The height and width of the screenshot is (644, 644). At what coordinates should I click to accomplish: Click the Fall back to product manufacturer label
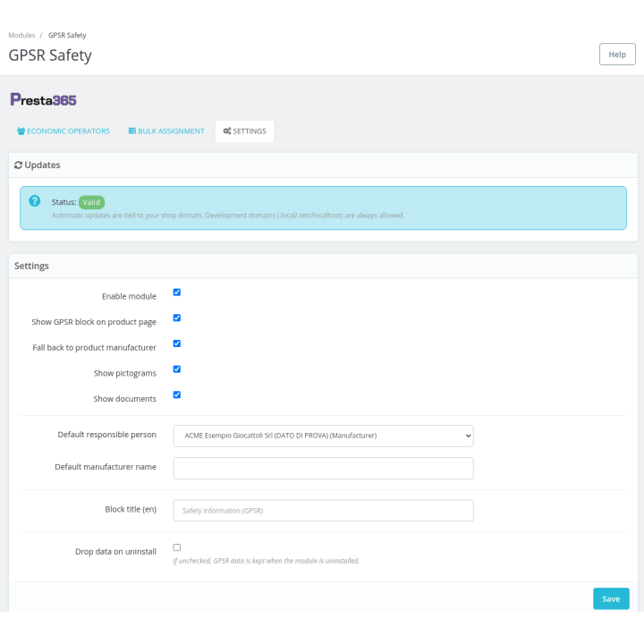[95, 348]
